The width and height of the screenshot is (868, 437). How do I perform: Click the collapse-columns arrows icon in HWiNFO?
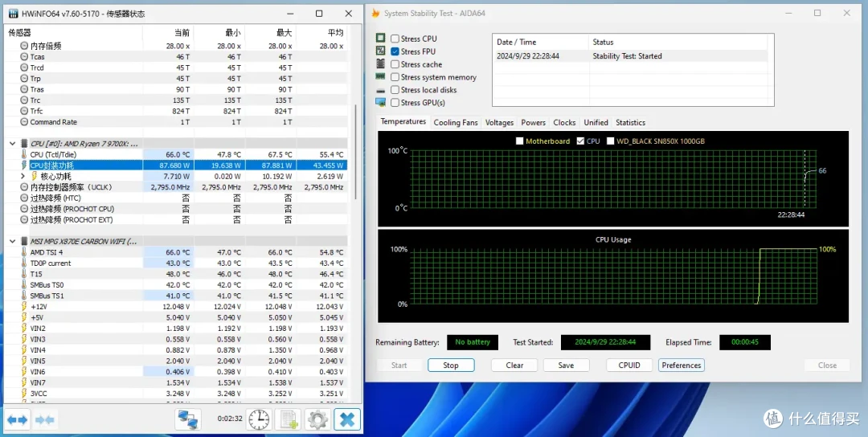45,420
